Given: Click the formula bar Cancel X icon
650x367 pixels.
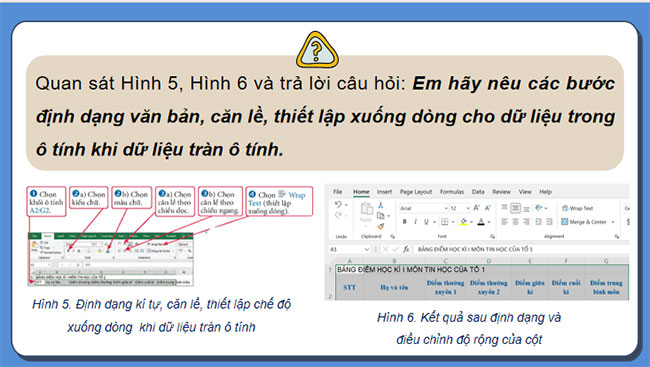Looking at the screenshot, I should pos(385,249).
